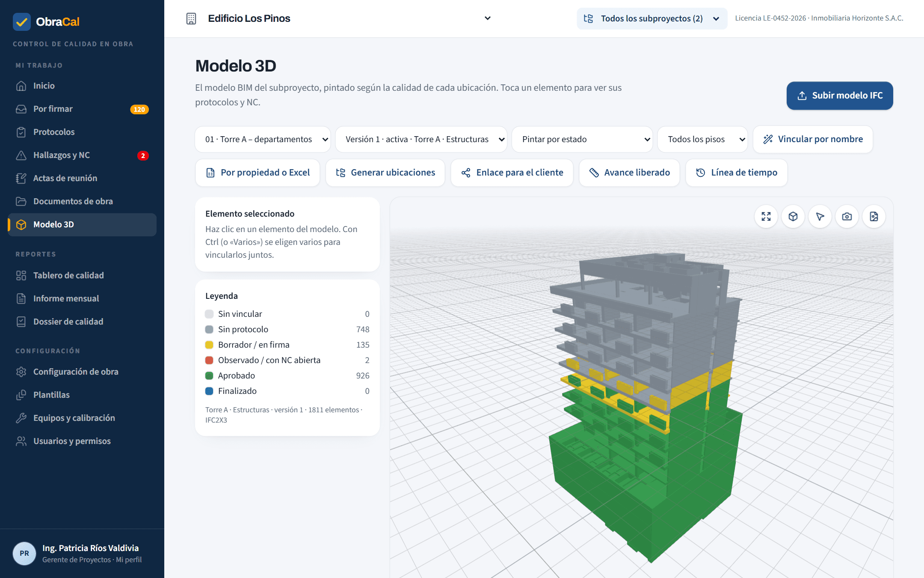This screenshot has height=578, width=924.
Task: Click the Licencia LE-0452-2026 text
Action: pyautogui.click(x=770, y=18)
